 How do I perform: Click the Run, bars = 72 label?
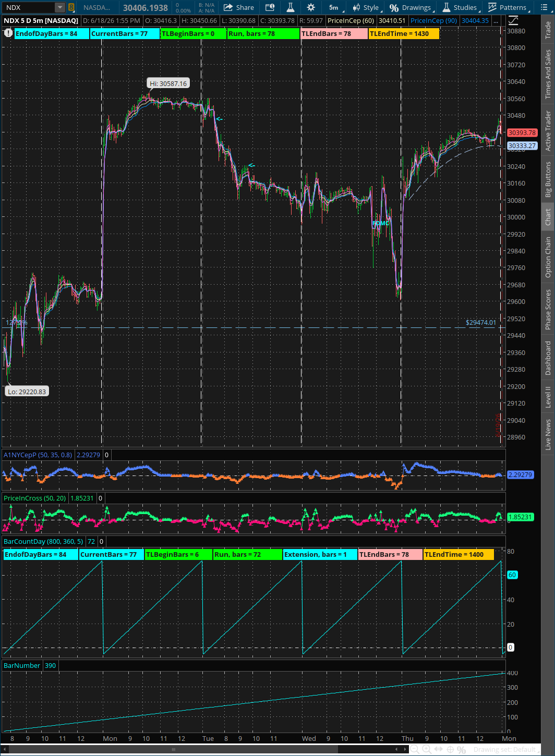[x=248, y=554]
